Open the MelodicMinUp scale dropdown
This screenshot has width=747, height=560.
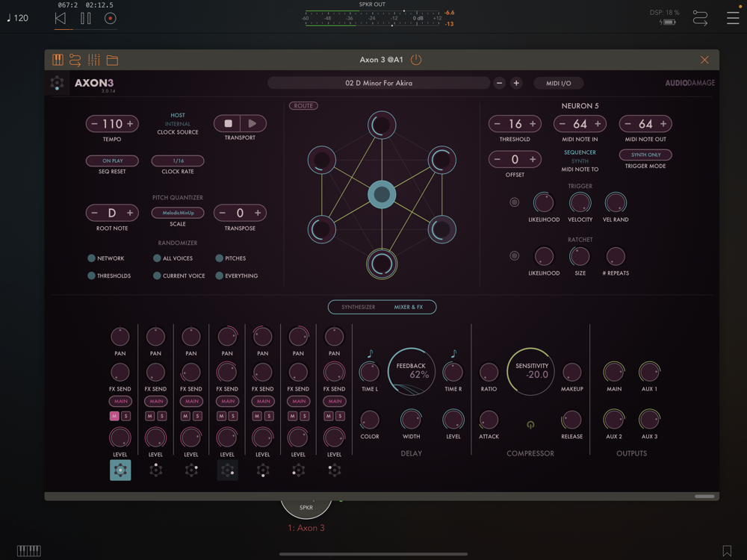(178, 213)
